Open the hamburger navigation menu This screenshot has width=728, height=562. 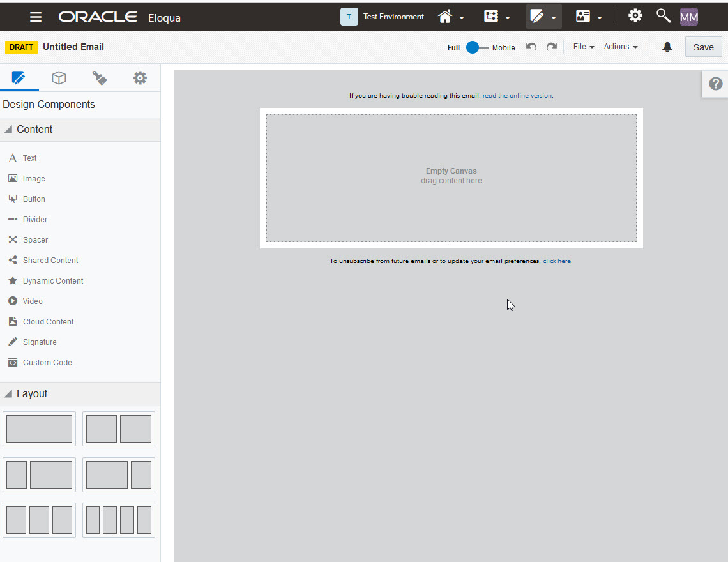pyautogui.click(x=36, y=17)
